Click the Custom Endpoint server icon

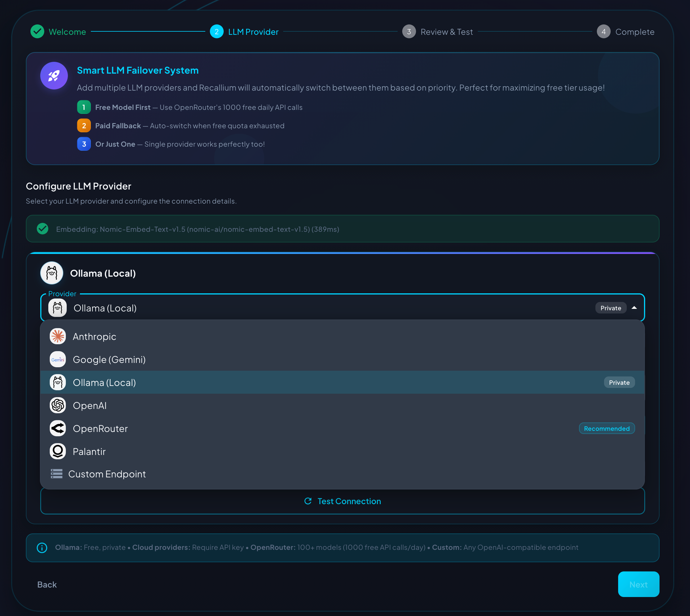57,474
